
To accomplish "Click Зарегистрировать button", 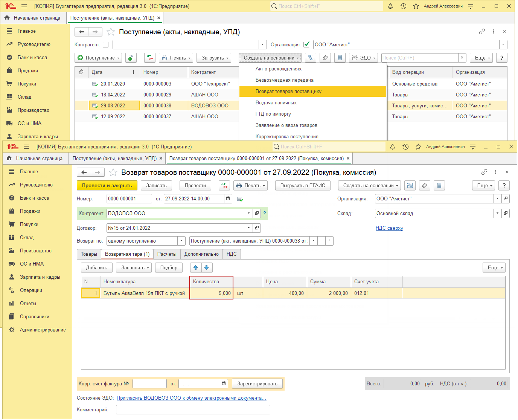I will [257, 383].
